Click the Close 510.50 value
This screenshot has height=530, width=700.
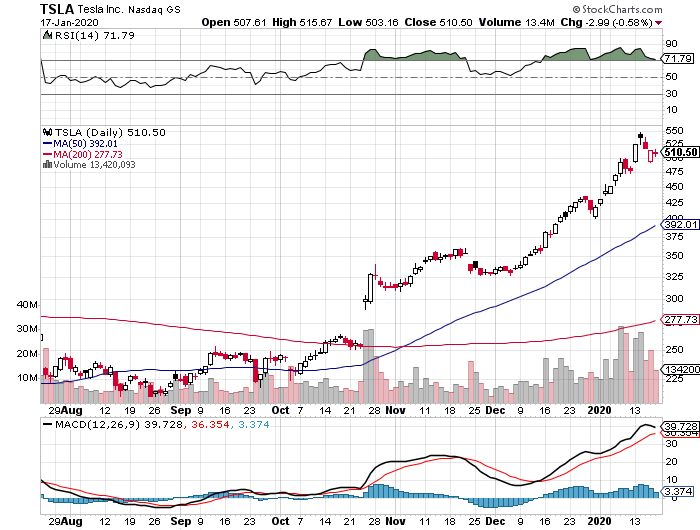[x=438, y=22]
